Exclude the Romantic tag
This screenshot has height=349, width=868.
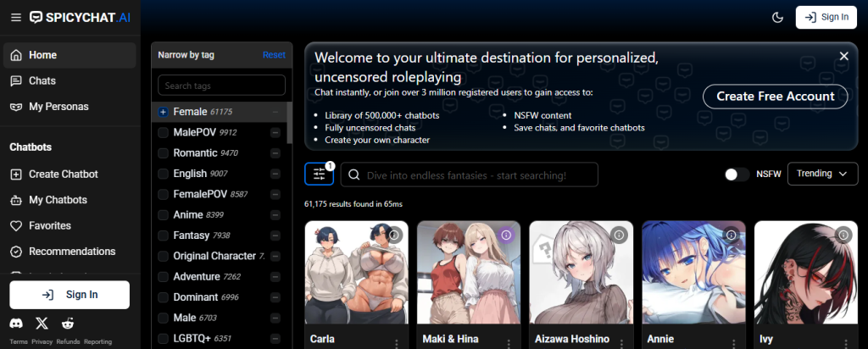click(275, 153)
